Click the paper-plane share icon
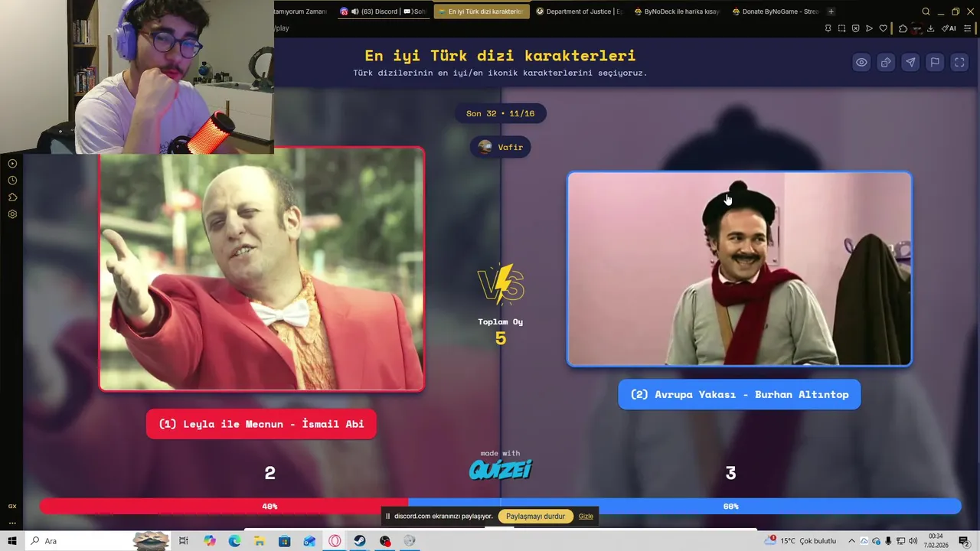This screenshot has width=980, height=551. (x=910, y=63)
